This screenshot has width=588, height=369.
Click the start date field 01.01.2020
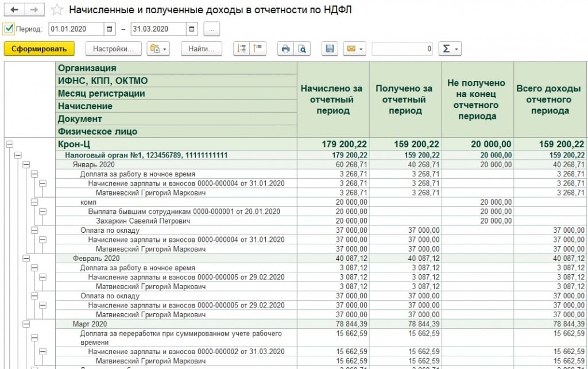(x=76, y=29)
